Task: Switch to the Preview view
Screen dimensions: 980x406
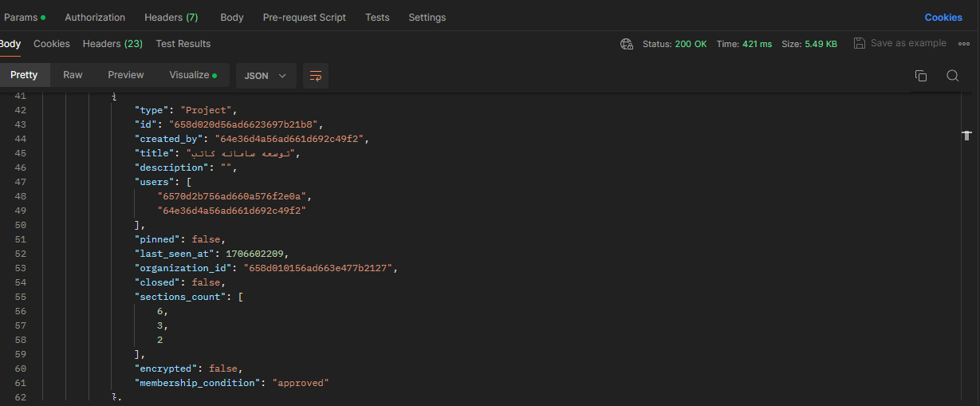Action: click(x=126, y=75)
